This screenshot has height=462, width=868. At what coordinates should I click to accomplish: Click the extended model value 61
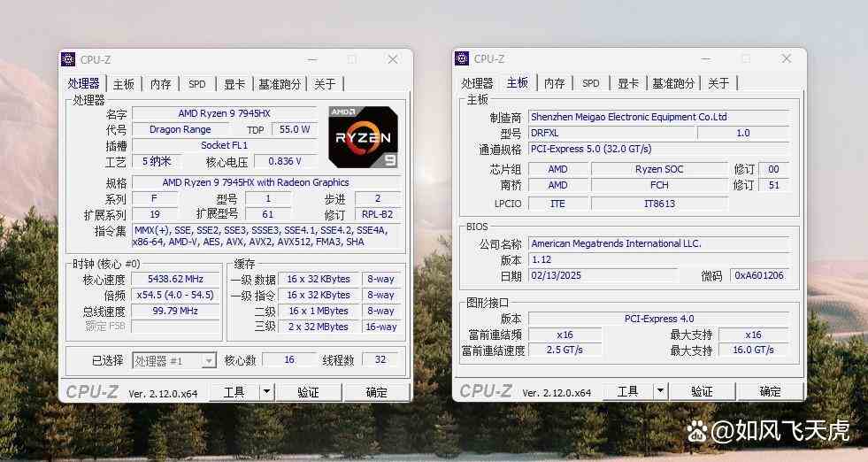268,214
